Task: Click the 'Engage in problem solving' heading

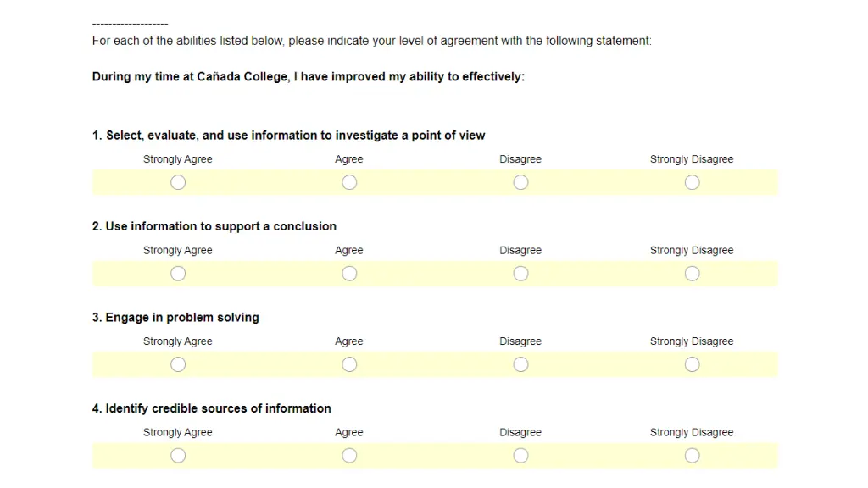Action: coord(175,318)
